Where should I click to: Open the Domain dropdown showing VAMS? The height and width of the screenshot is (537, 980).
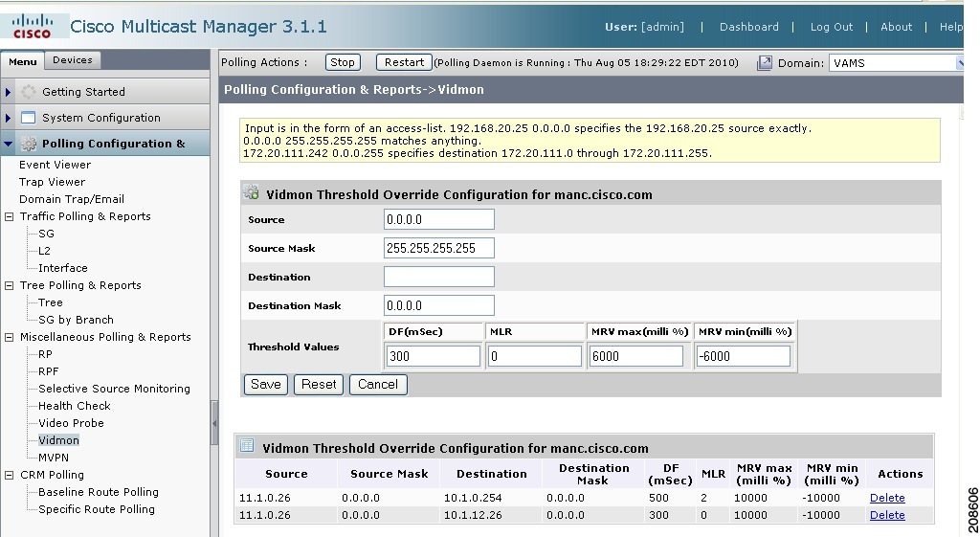(896, 63)
